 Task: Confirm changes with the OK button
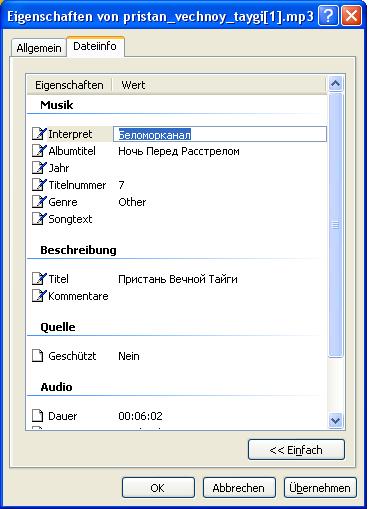(x=158, y=488)
